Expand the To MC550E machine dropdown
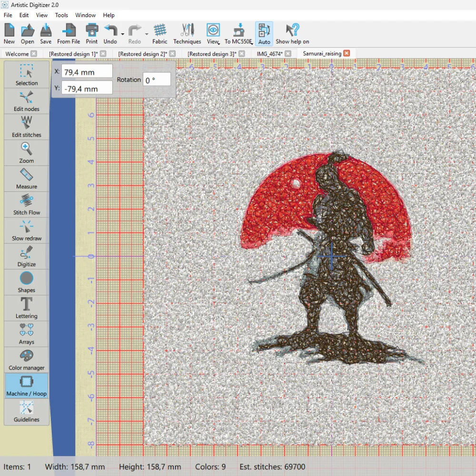Screen dimensions: 476x476 (x=251, y=43)
